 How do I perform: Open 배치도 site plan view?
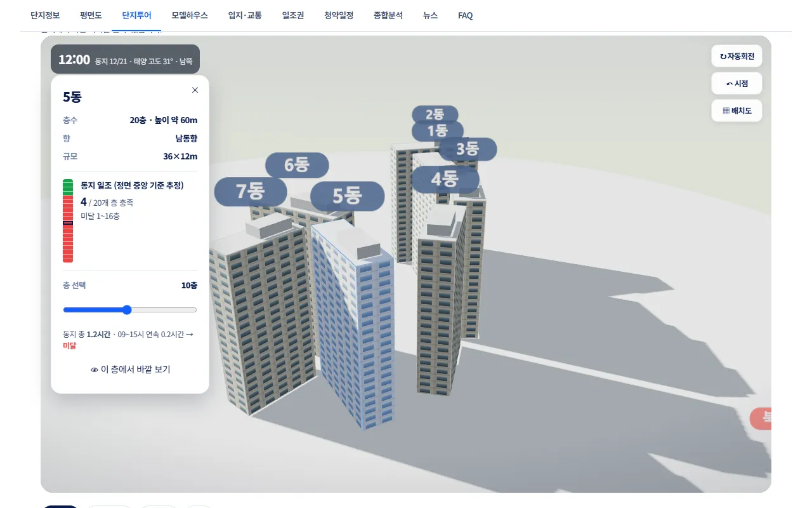737,110
